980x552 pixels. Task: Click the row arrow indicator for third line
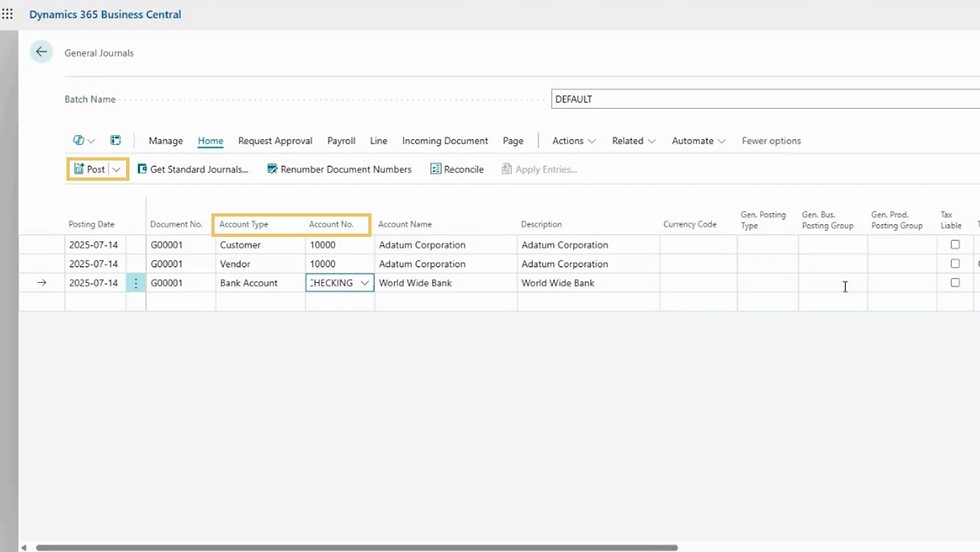click(x=42, y=283)
